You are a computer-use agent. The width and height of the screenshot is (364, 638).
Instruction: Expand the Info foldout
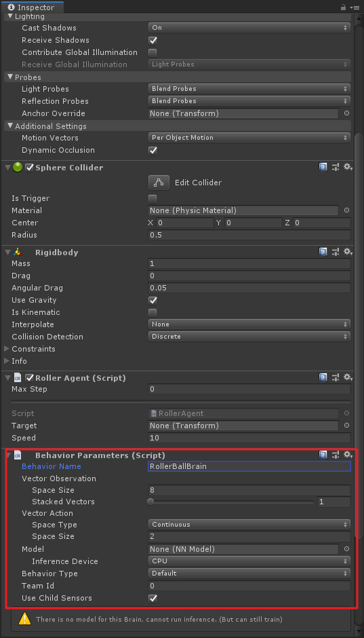(7, 361)
